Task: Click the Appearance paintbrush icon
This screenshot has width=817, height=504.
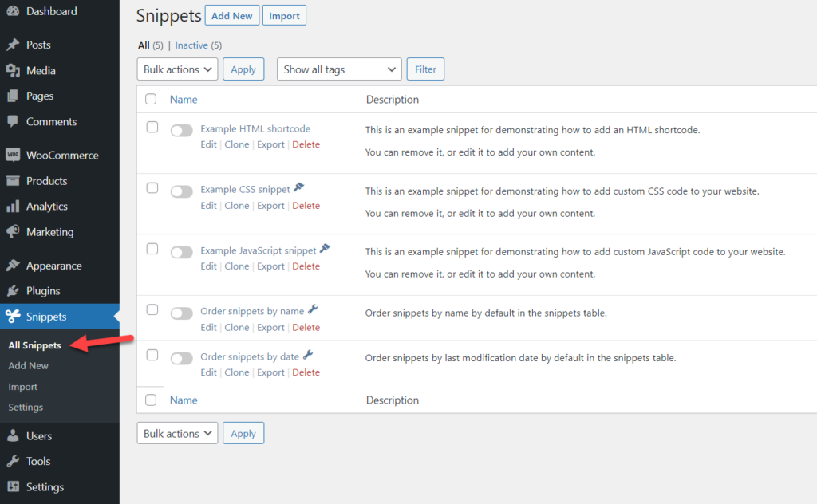Action: (13, 266)
